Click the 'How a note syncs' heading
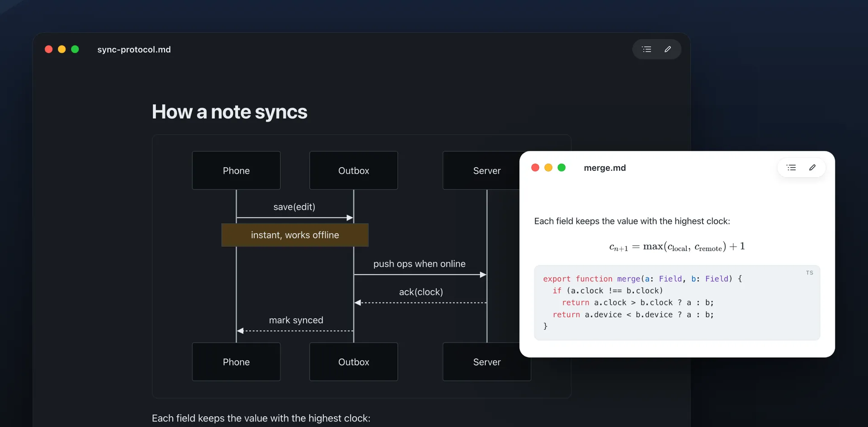This screenshot has height=427, width=868. 229,112
